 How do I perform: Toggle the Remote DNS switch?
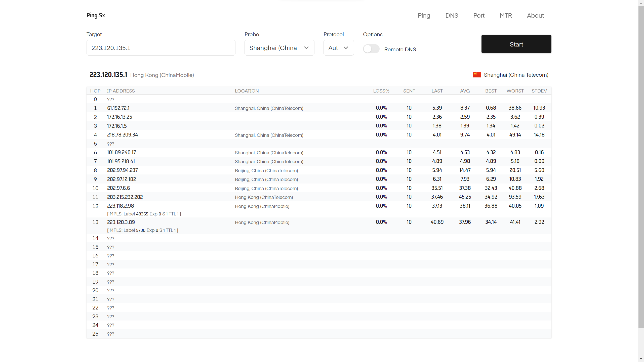[371, 49]
